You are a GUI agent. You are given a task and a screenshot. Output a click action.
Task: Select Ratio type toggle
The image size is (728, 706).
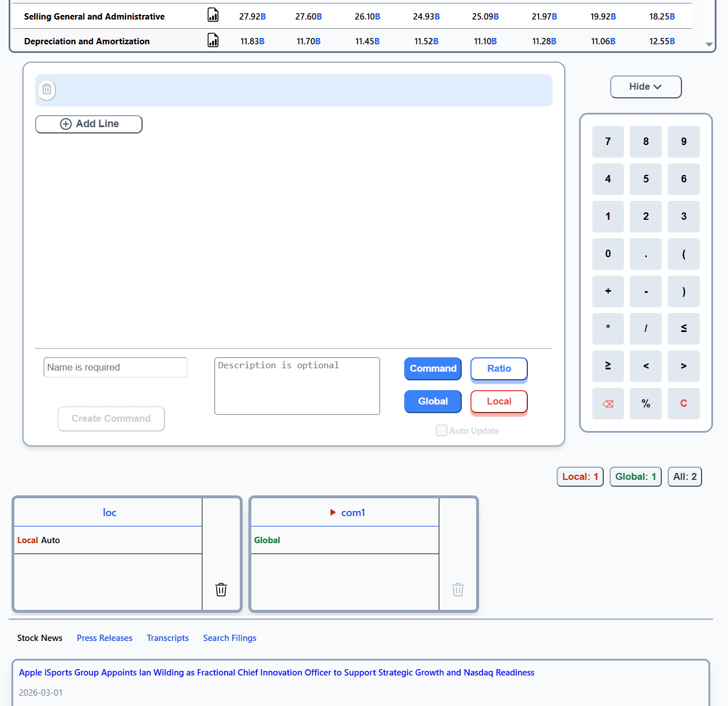point(499,369)
